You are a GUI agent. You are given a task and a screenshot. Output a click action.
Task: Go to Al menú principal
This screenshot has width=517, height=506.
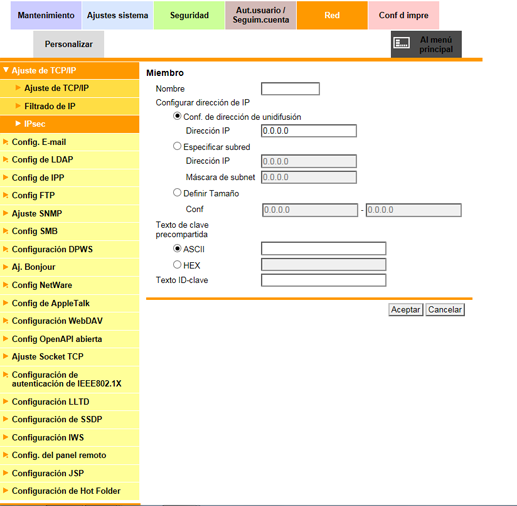pos(426,44)
